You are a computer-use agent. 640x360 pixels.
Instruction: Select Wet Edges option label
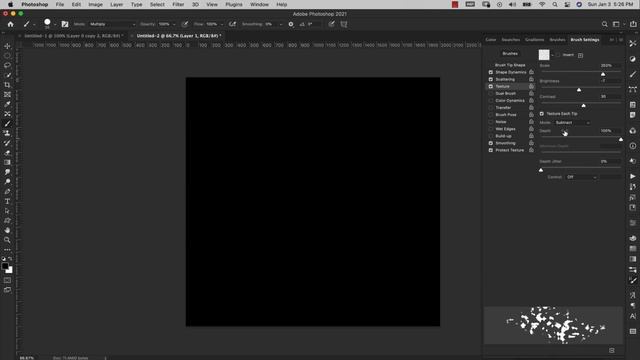click(505, 129)
